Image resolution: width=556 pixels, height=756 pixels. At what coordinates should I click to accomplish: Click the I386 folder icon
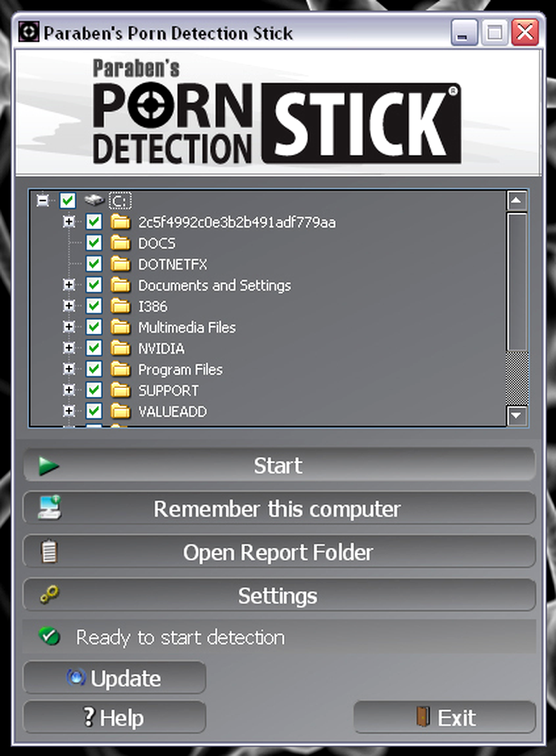pyautogui.click(x=120, y=306)
